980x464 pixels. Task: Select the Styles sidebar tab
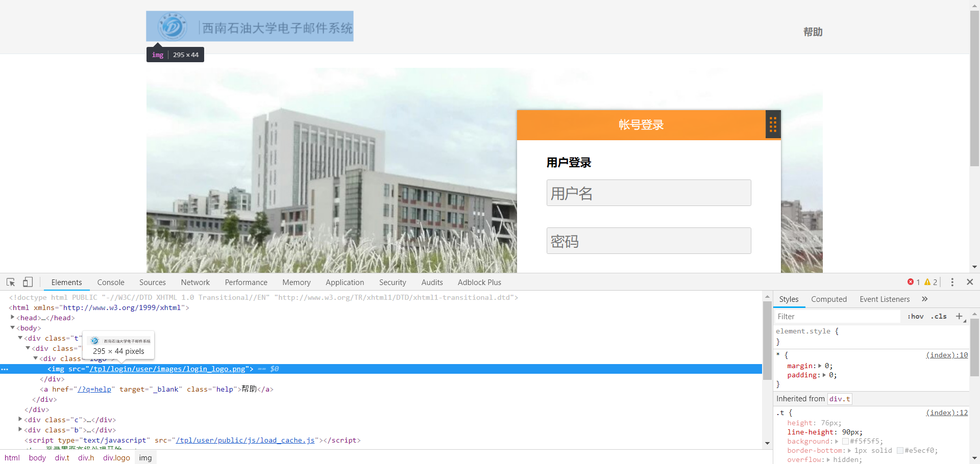coord(789,299)
